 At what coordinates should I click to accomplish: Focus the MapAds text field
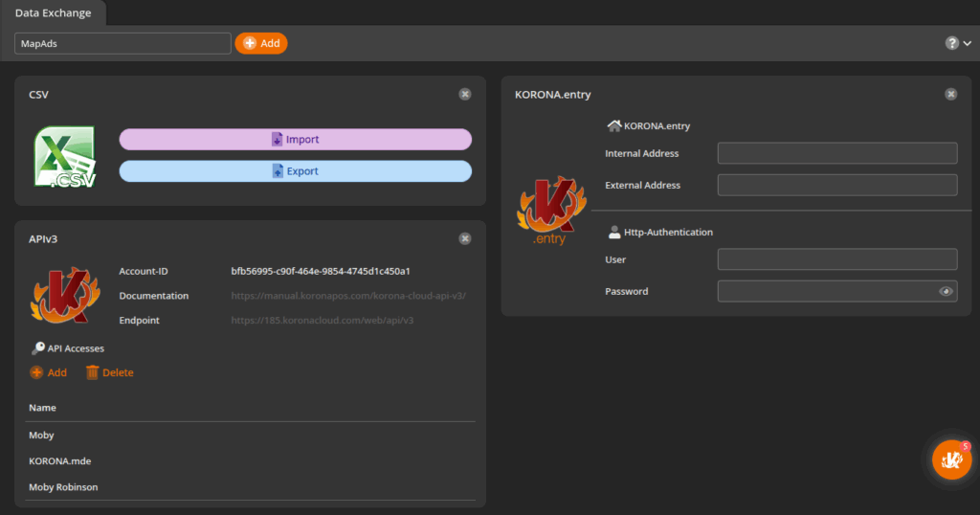(122, 43)
